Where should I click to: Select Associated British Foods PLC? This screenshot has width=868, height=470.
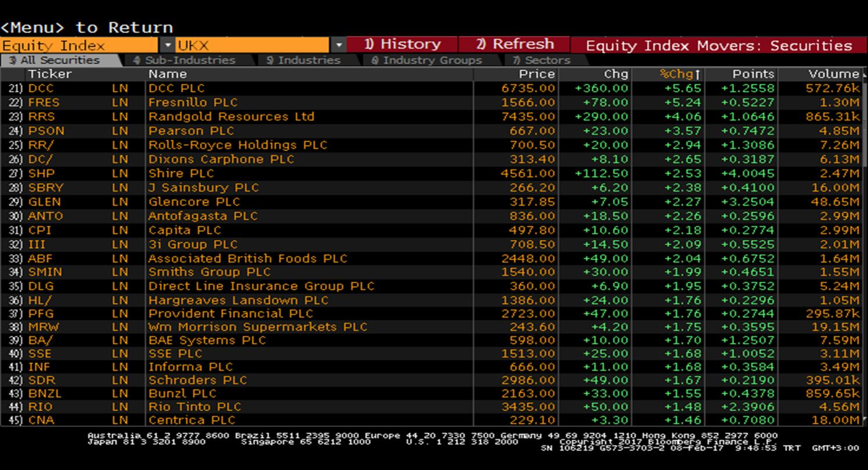click(x=248, y=259)
